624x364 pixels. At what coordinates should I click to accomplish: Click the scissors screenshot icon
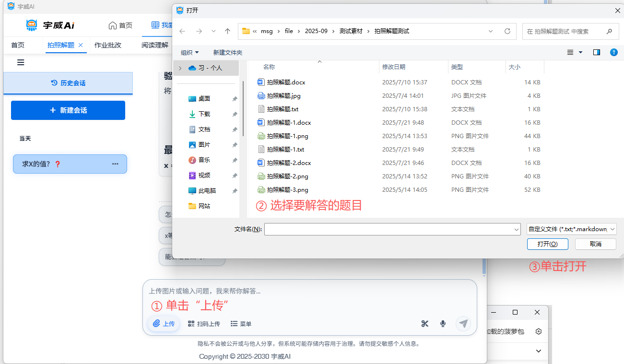tap(424, 324)
